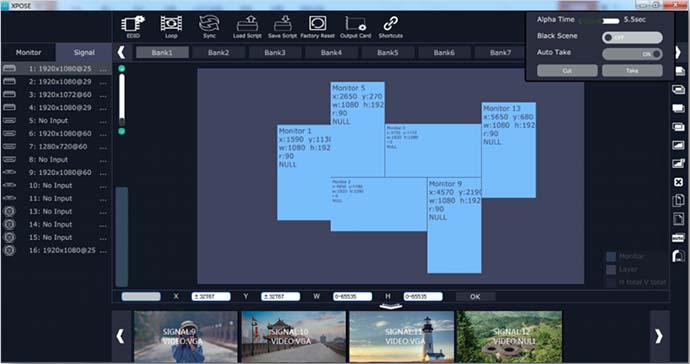Open the ... menu for signal 1
Screen dimensions: 690x364
coord(103,70)
